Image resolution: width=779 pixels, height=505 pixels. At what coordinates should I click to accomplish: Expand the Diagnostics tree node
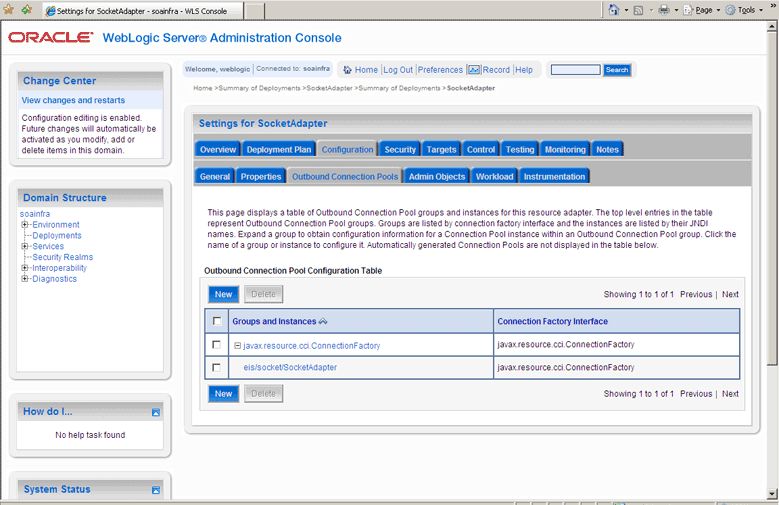(24, 279)
